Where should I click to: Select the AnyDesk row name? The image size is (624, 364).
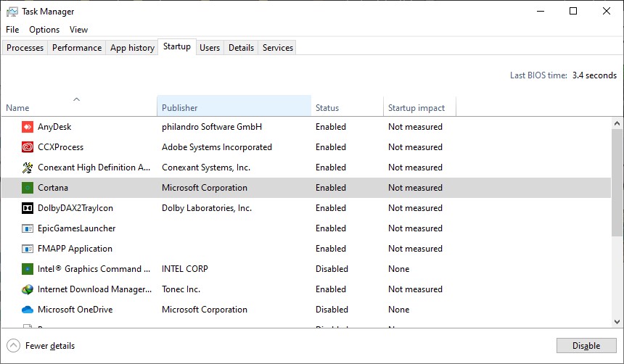click(54, 127)
